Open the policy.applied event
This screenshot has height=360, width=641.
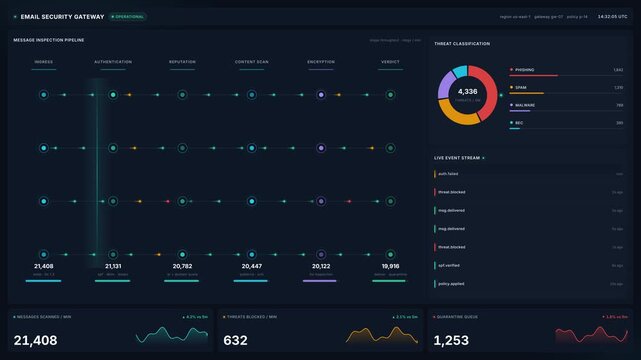click(x=528, y=284)
